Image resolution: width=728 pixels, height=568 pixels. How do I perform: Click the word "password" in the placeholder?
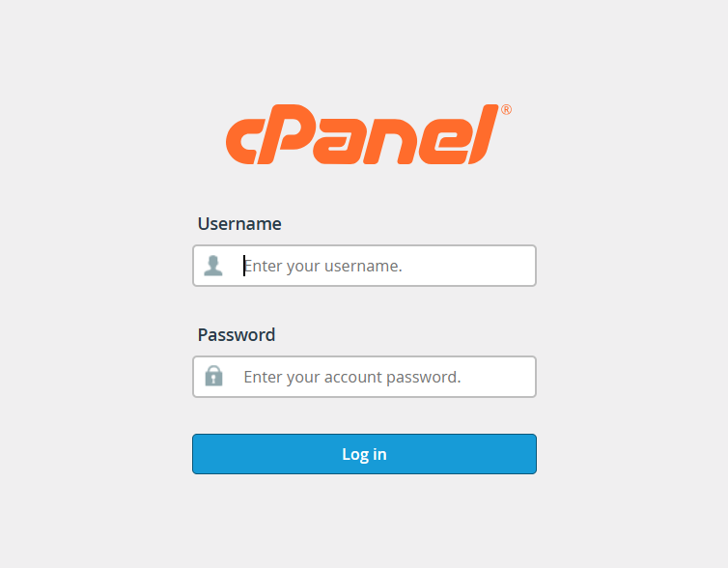pos(423,377)
